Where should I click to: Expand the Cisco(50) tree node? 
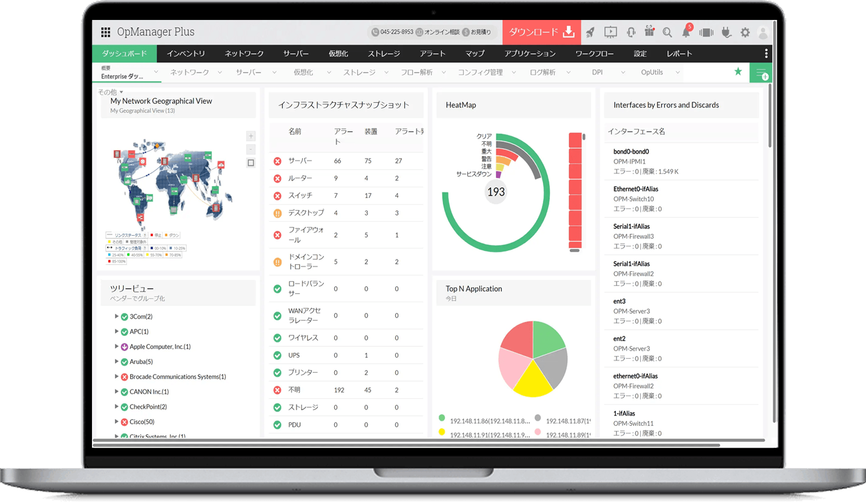click(x=116, y=422)
